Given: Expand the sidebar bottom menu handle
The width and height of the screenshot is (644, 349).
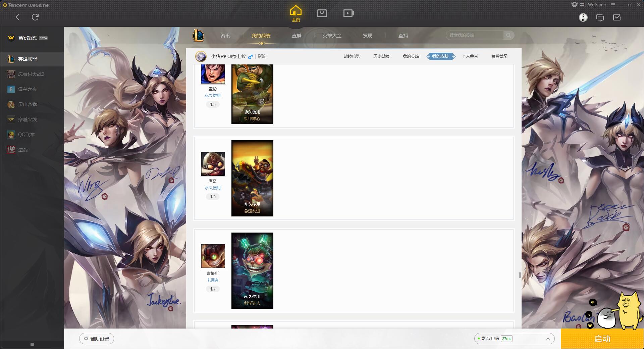Looking at the screenshot, I should 32,344.
